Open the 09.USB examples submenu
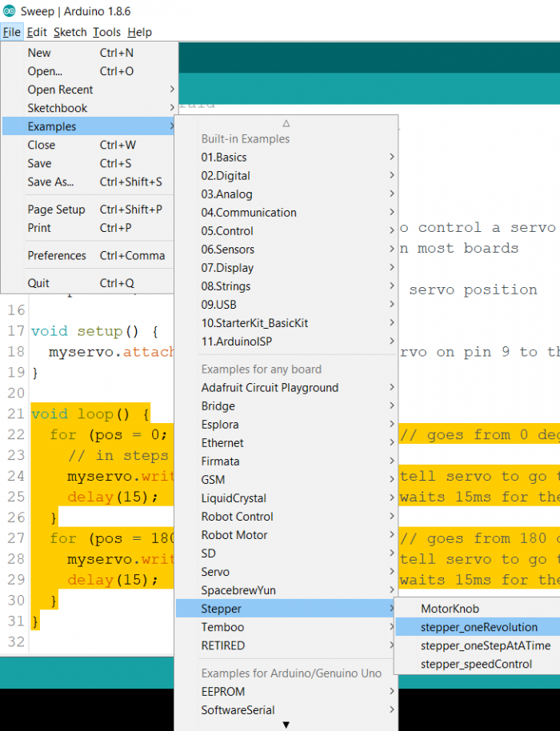This screenshot has height=731, width=560. coord(286,305)
